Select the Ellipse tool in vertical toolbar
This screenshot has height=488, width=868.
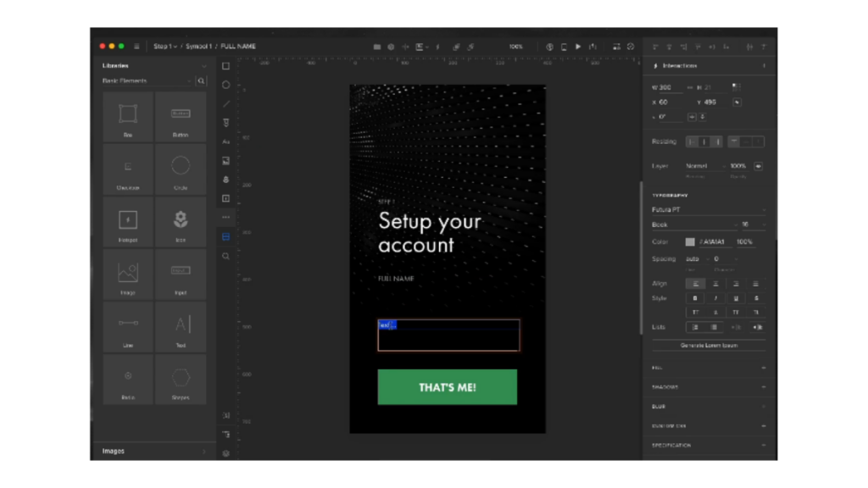tap(225, 85)
